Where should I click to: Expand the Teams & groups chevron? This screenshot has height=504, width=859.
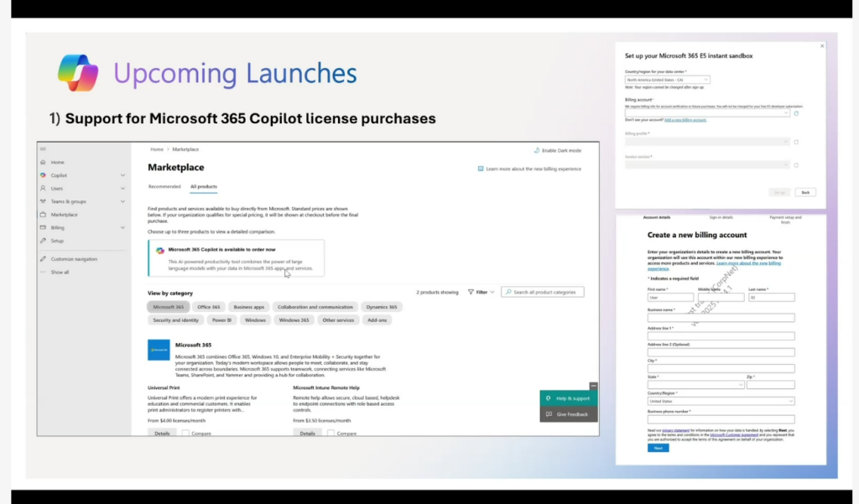(122, 201)
